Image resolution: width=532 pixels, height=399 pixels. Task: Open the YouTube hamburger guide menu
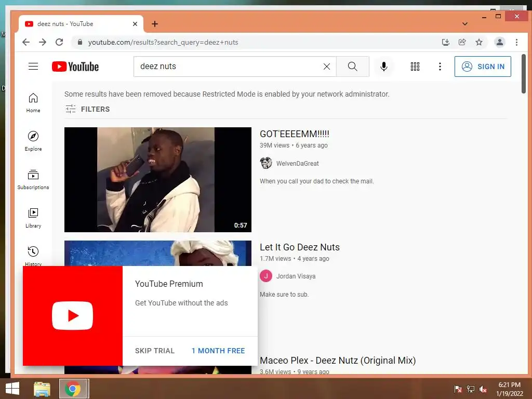pos(33,66)
